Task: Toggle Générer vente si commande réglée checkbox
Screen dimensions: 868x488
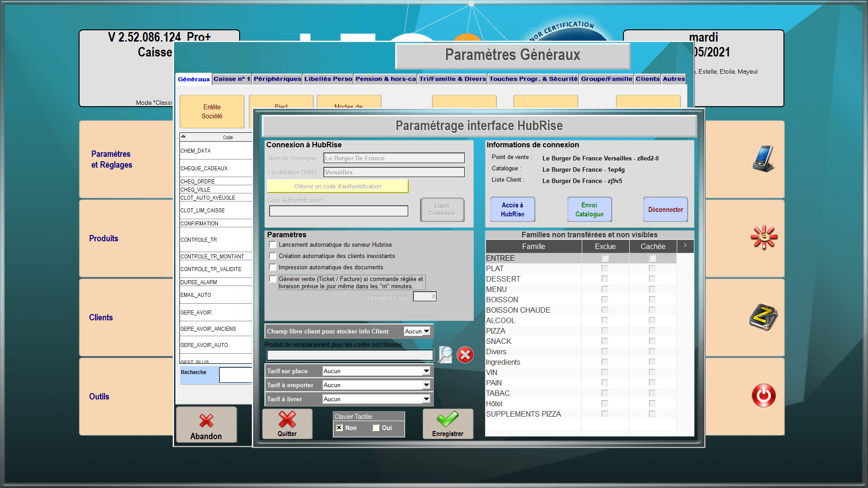Action: click(273, 279)
